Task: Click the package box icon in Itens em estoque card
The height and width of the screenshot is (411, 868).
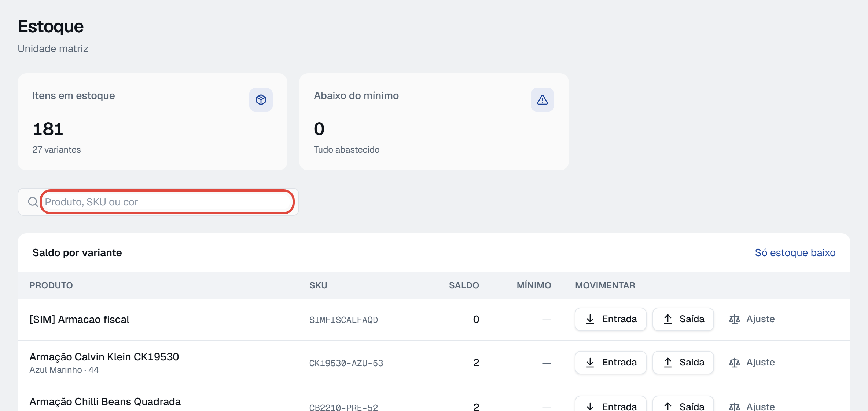Action: coord(261,100)
